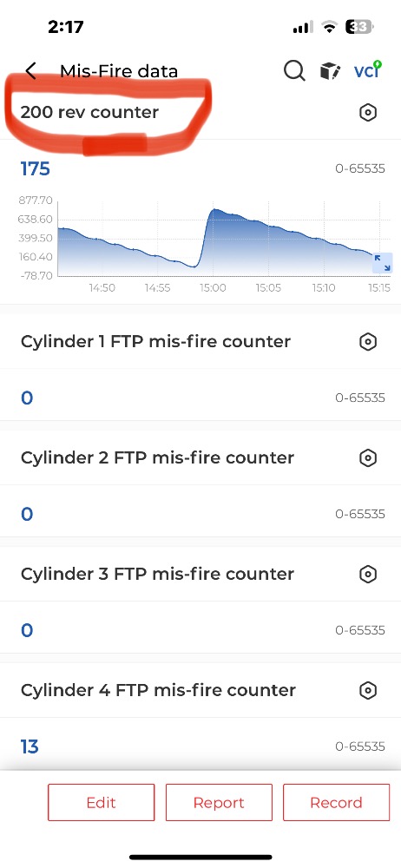Open settings hexagon for Cylinder 3 counter
The height and width of the screenshot is (868, 401).
point(368,574)
